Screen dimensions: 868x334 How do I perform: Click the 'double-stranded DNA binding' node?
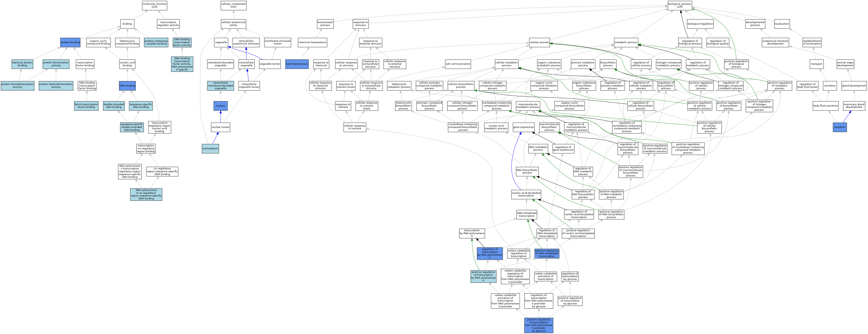tap(114, 106)
